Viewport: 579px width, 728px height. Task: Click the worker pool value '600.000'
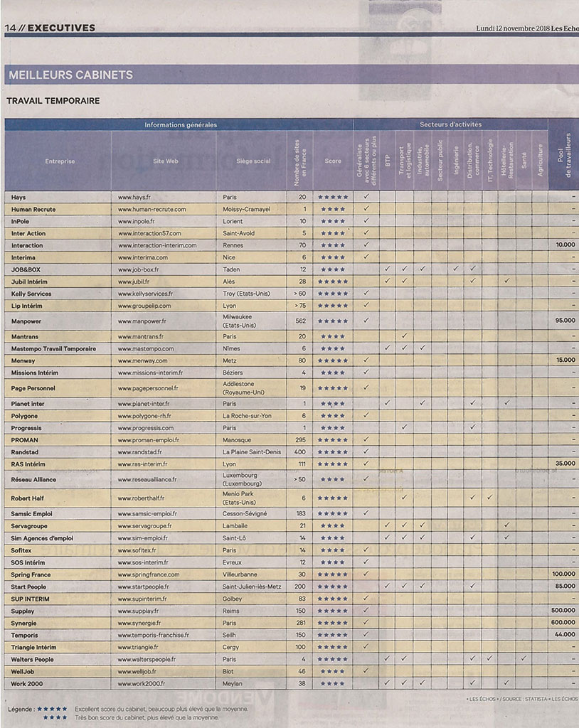563,623
